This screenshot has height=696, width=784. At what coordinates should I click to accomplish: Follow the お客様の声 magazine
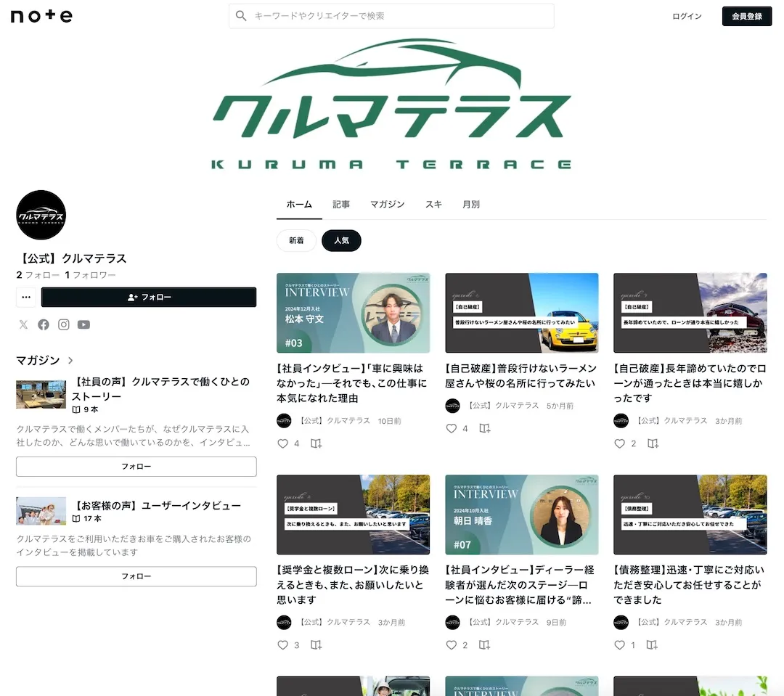(136, 576)
